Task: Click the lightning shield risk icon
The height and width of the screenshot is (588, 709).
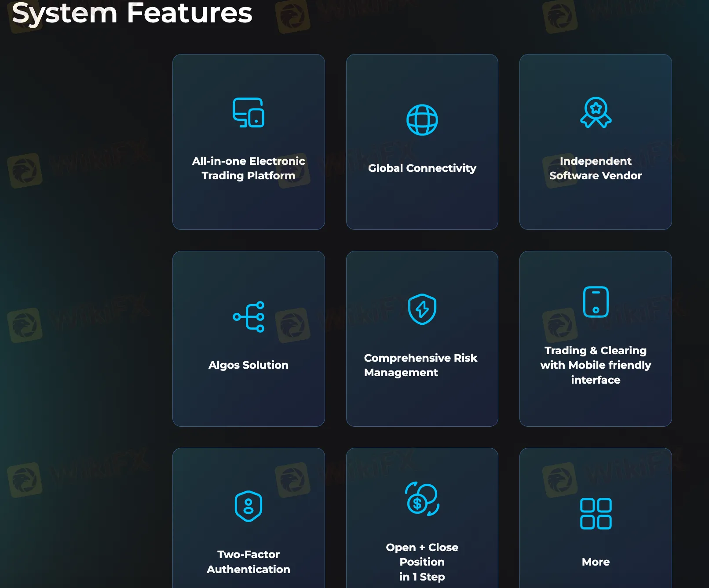Action: click(422, 309)
